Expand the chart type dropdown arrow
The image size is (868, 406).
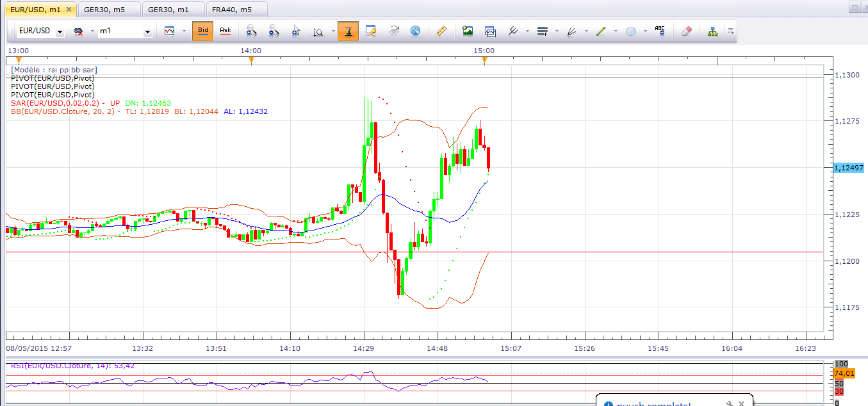coord(184,31)
